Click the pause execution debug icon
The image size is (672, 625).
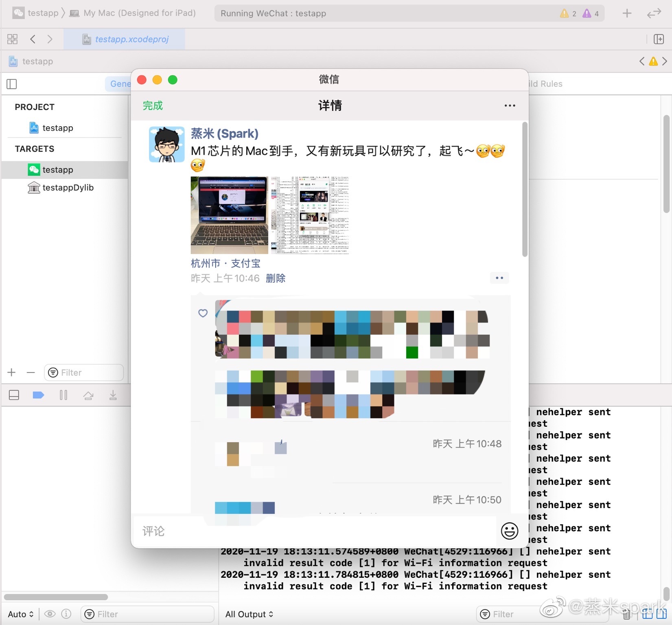coord(63,395)
